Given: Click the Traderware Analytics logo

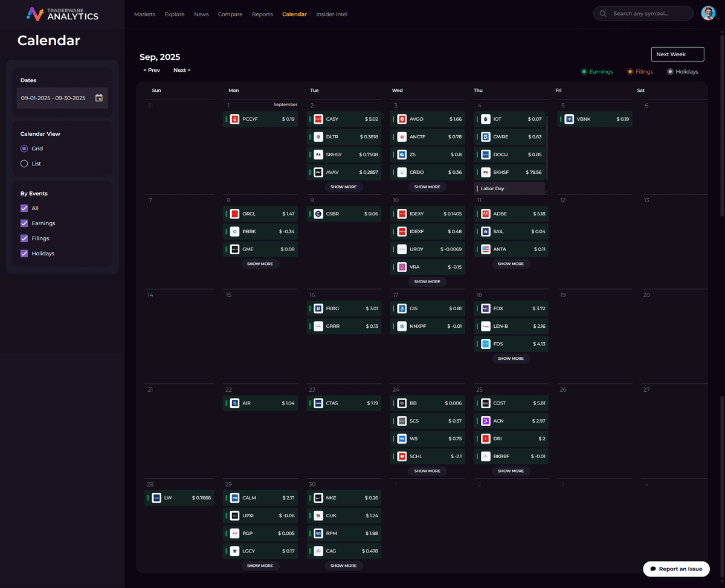Looking at the screenshot, I should (x=63, y=14).
